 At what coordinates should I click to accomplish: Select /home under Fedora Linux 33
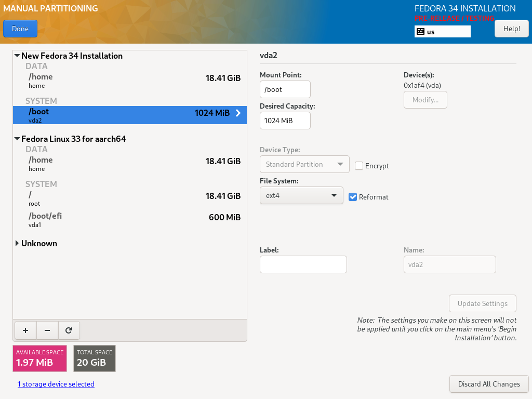(130, 164)
